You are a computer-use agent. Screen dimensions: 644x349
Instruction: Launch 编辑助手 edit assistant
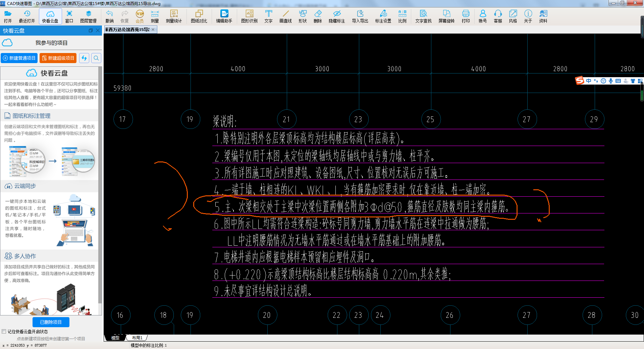pyautogui.click(x=224, y=16)
